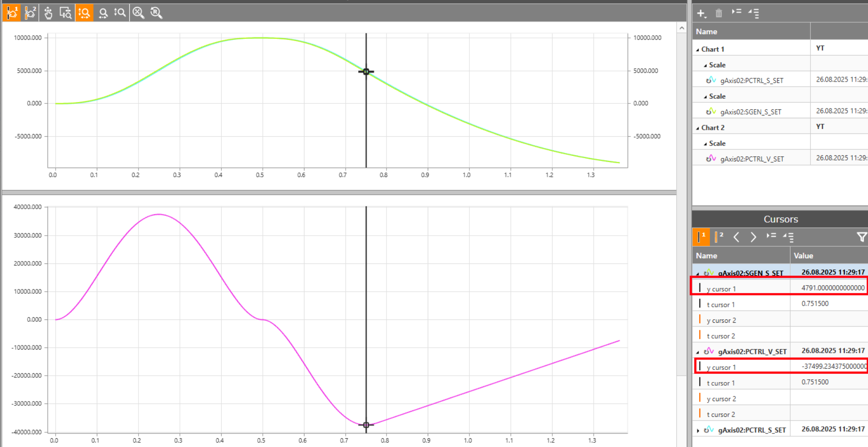Collapse the Chart 1 tree node

tap(698, 50)
